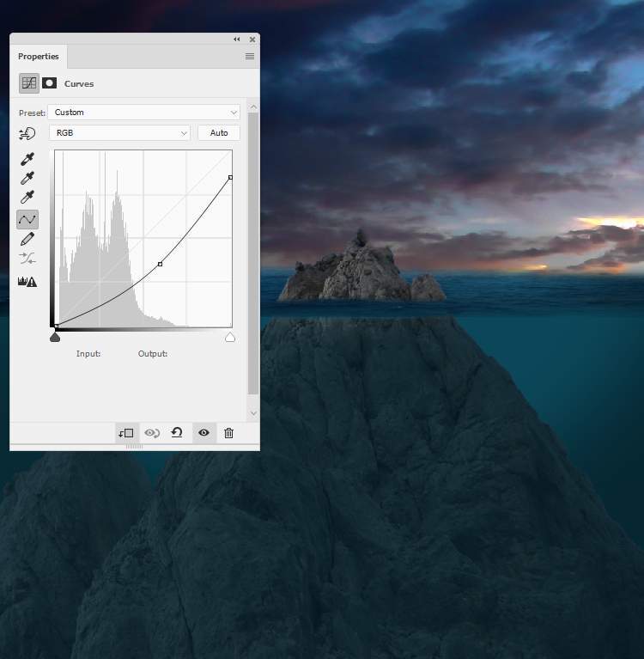Clip adjustment to layer below
The width and height of the screenshot is (644, 659).
click(126, 433)
